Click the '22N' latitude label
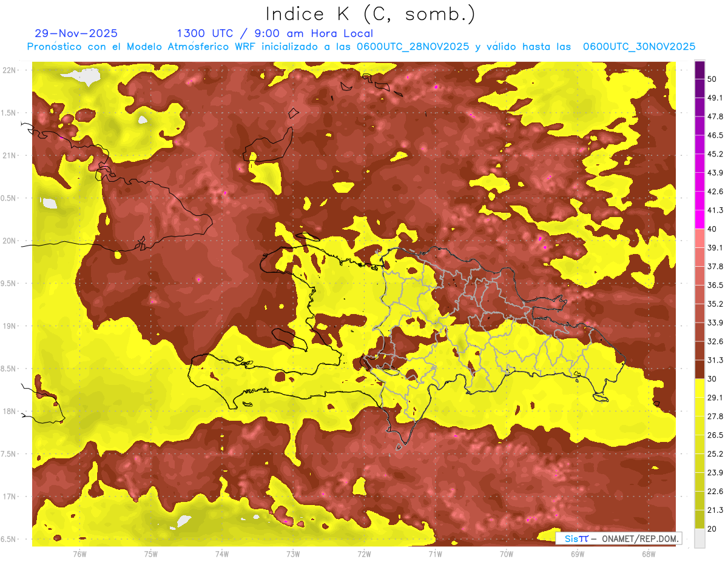The height and width of the screenshot is (562, 728). click(x=10, y=70)
